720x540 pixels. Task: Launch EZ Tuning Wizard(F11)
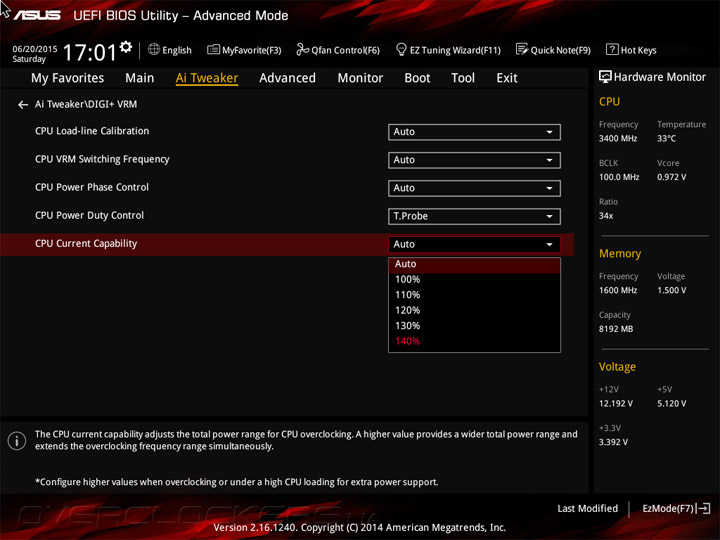coord(448,50)
